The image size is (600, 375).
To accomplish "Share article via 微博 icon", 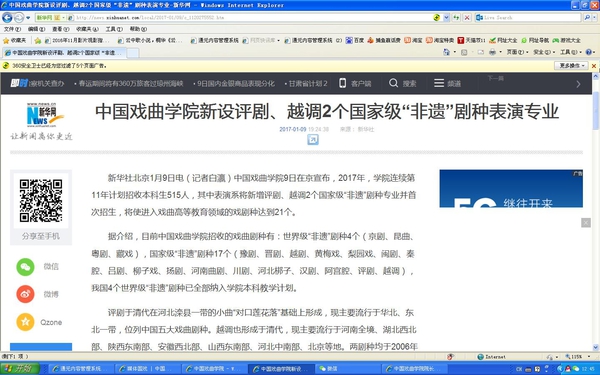I will point(25,294).
